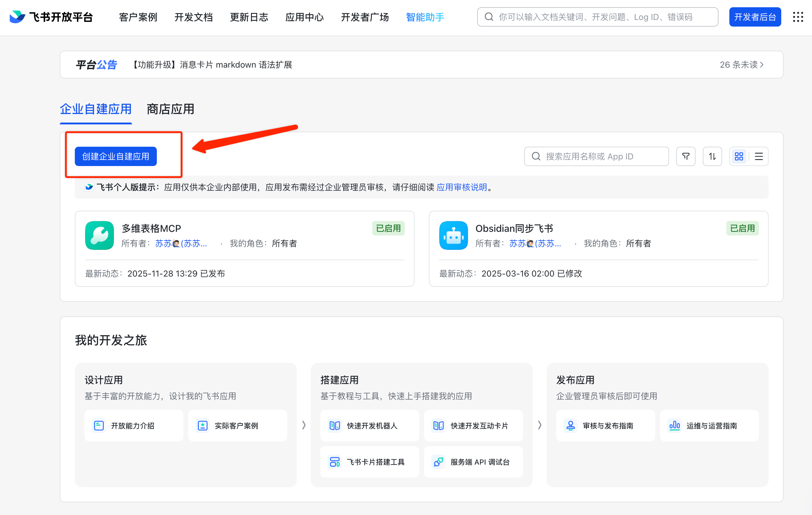812x515 pixels.
Task: Click the Feishu bird logo at top-left
Action: [x=17, y=17]
